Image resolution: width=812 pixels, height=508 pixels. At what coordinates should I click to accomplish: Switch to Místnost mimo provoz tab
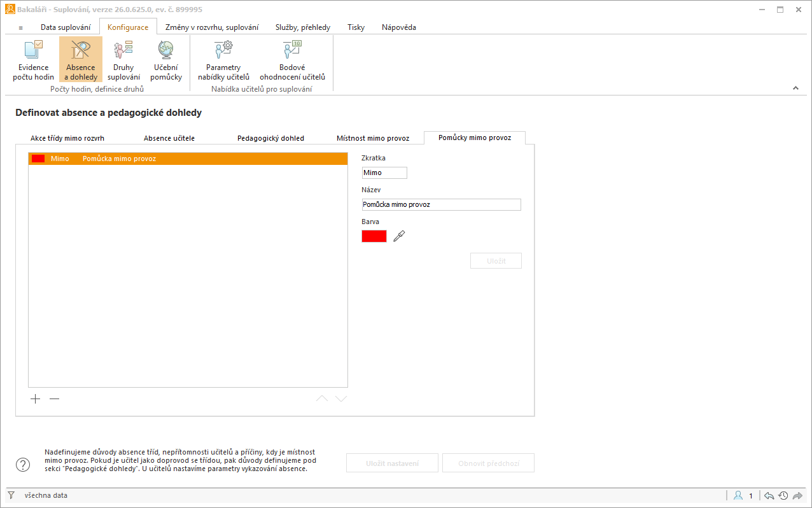[373, 138]
